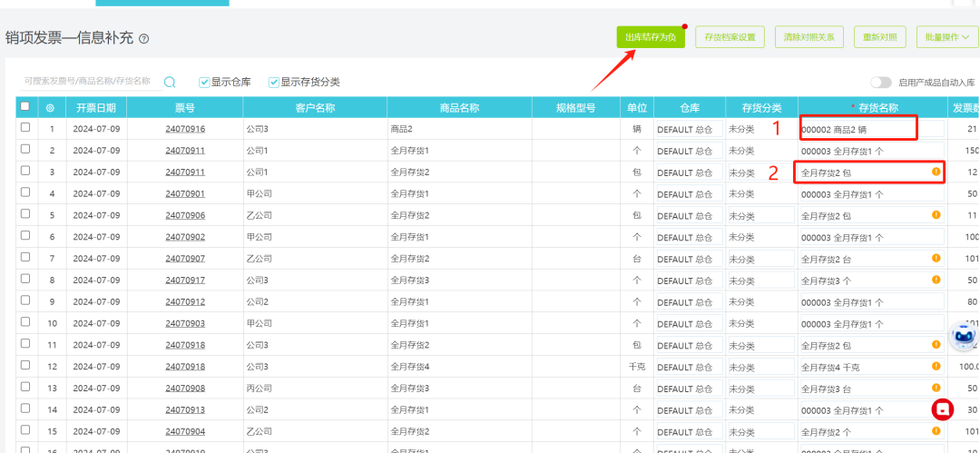Click warning icon for 全月存货2 台 row 7
This screenshot has width=980, height=453.
click(936, 258)
